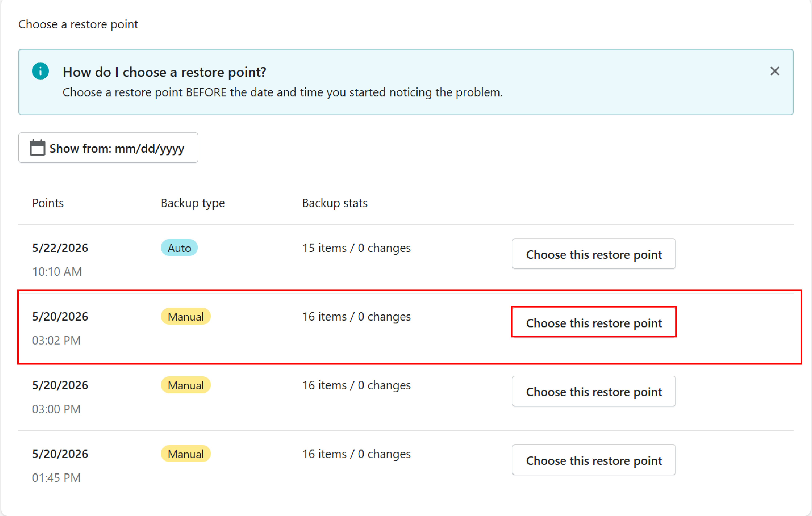Click 16 items stat in 03:02 PM row

pos(356,317)
